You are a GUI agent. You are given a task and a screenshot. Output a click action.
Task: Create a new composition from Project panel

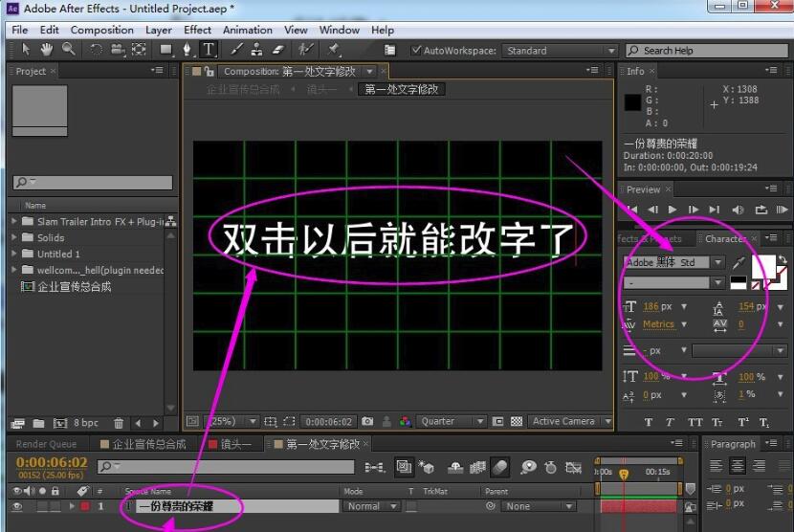point(60,423)
